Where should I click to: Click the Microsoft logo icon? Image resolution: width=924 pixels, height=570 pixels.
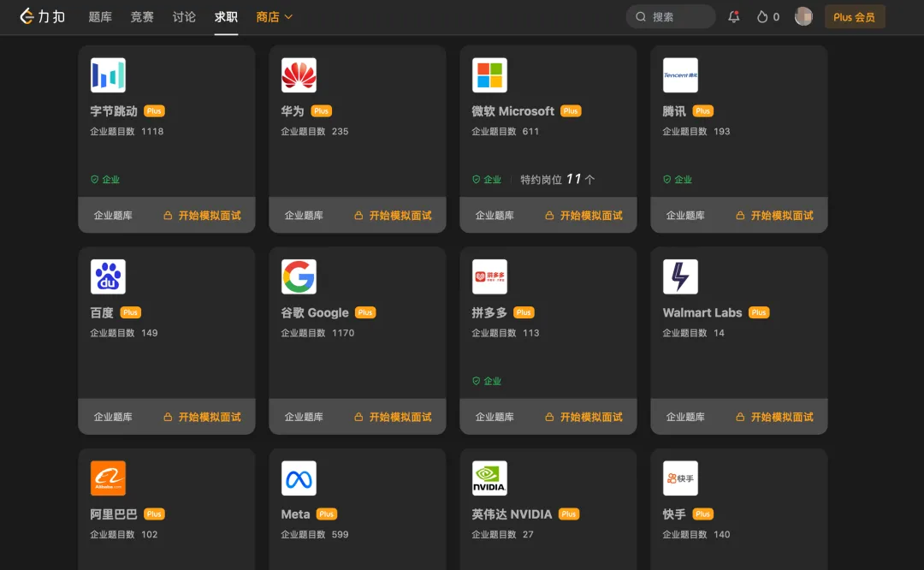[489, 74]
